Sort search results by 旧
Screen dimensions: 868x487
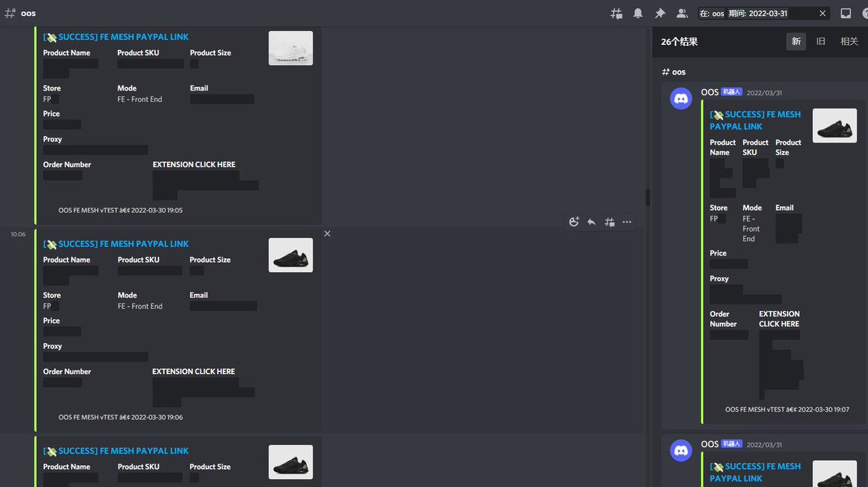[x=821, y=41]
